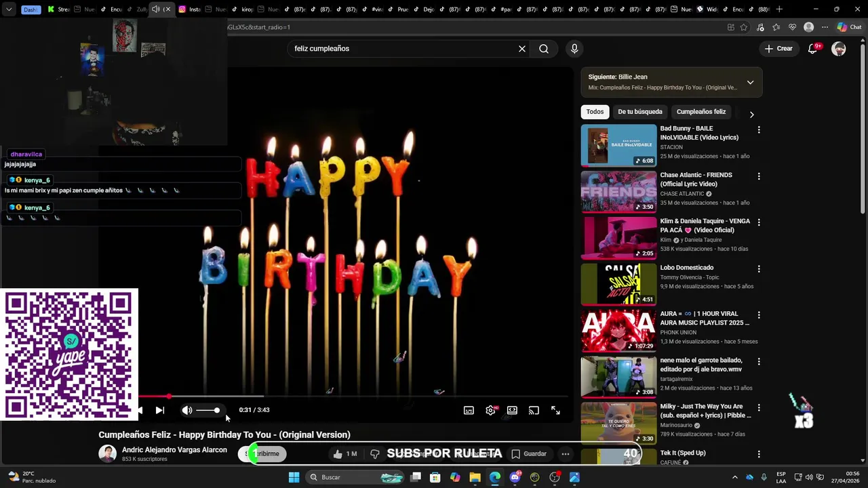
Task: Clear the search box with the X icon
Action: (522, 49)
